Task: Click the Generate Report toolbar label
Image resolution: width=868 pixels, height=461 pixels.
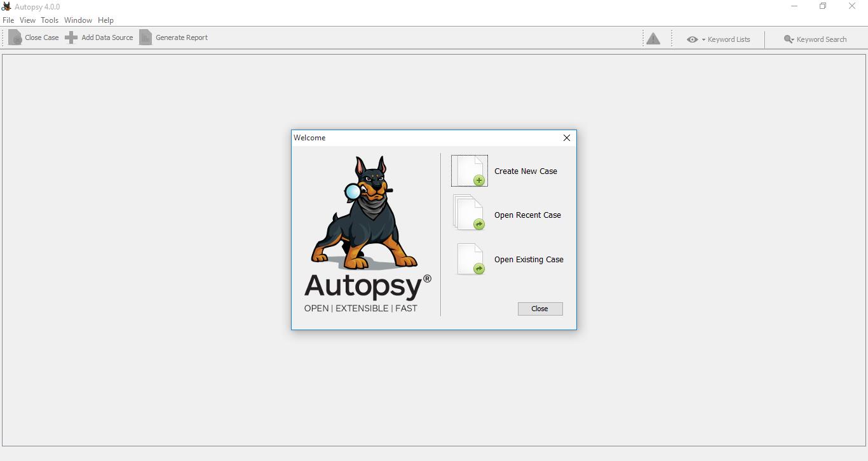Action: click(182, 37)
